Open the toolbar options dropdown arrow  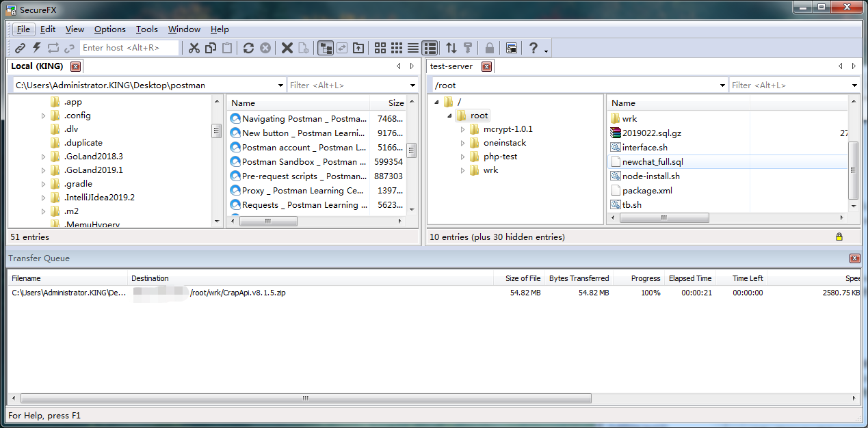(x=546, y=51)
